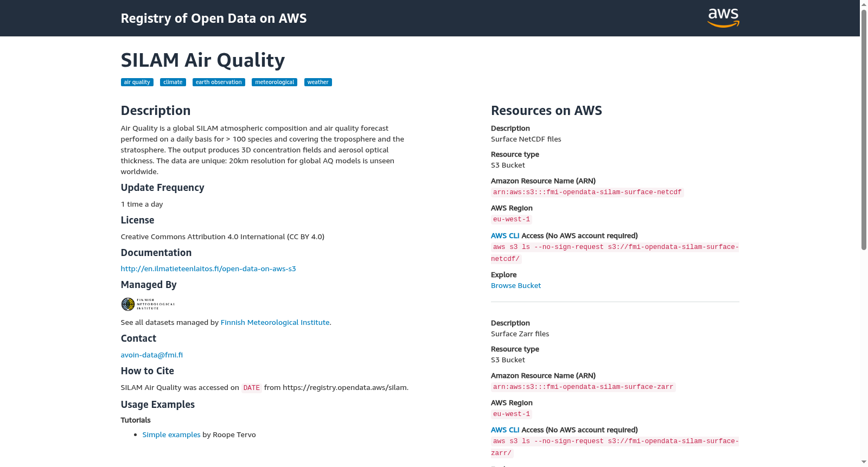
Task: Click the '1 time a day' text
Action: (142, 204)
